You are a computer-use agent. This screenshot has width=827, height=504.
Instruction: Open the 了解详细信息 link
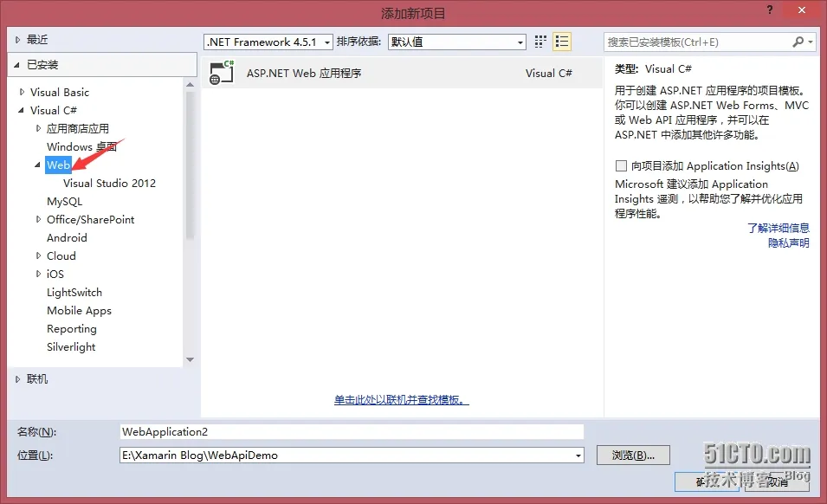[x=779, y=228]
